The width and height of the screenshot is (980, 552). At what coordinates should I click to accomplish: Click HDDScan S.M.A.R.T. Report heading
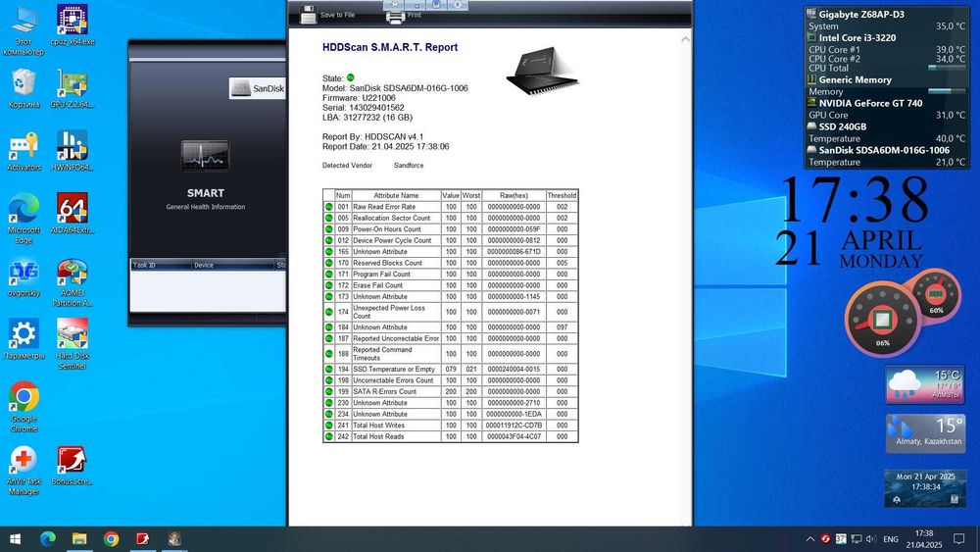pos(390,47)
